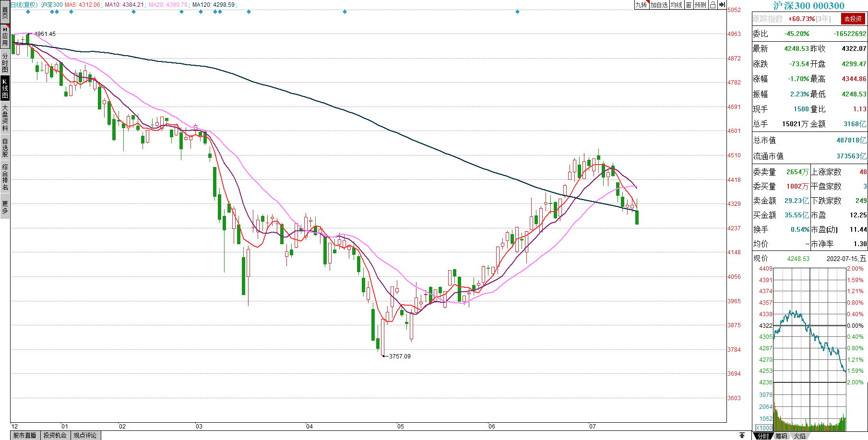868x440 pixels.
Task: Open the 股市直播 bottom tab
Action: coord(25,435)
